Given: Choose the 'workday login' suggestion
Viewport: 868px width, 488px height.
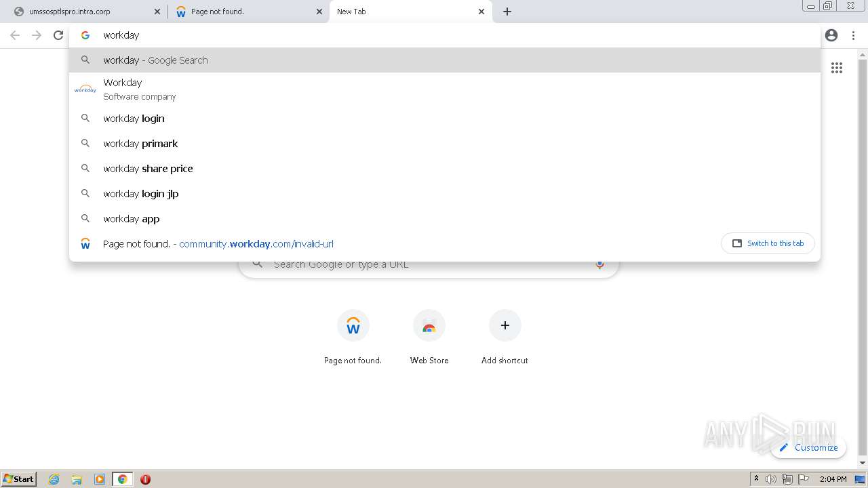Looking at the screenshot, I should [445, 119].
